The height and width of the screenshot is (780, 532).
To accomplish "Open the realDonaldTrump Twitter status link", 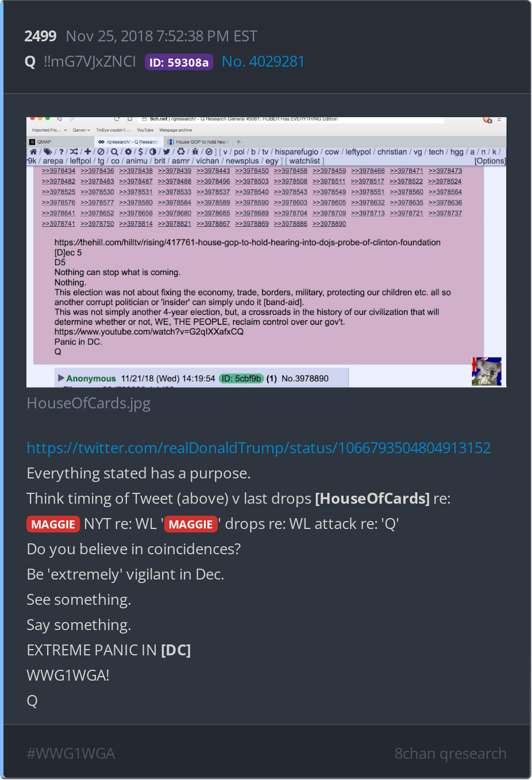I will click(x=259, y=448).
